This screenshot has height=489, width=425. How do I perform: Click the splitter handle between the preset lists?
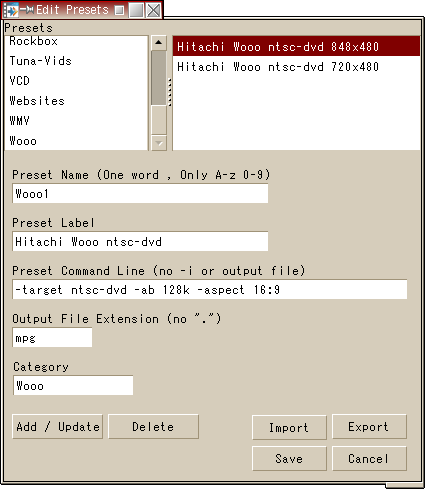[170, 92]
